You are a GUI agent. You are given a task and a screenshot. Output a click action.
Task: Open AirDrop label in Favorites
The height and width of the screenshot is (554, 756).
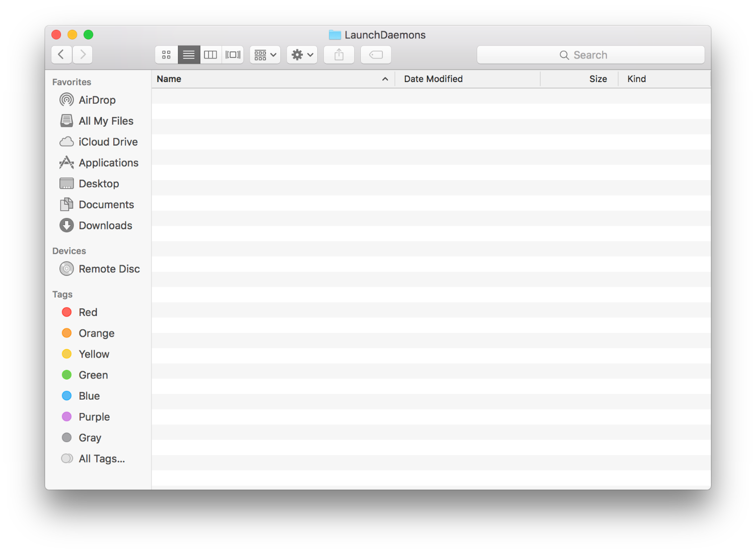coord(97,100)
